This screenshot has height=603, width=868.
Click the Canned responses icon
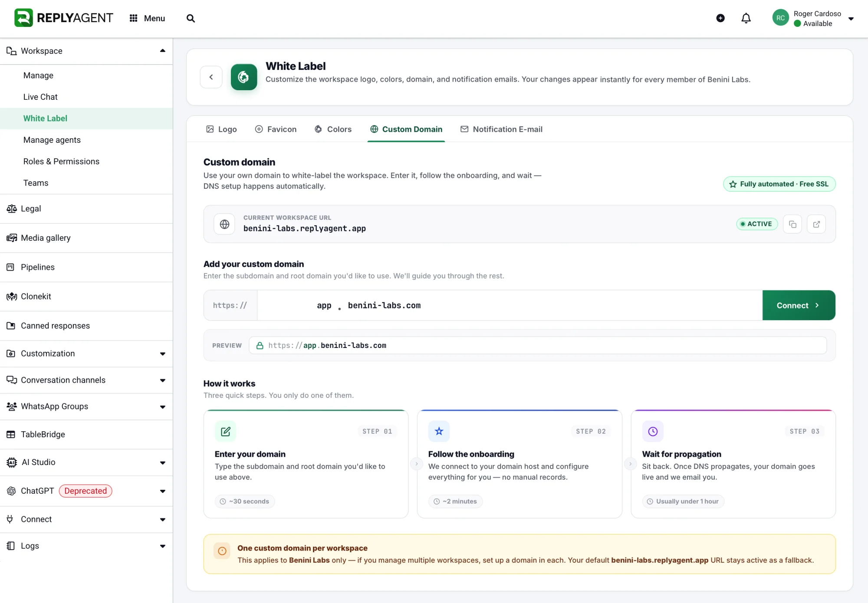[11, 326]
